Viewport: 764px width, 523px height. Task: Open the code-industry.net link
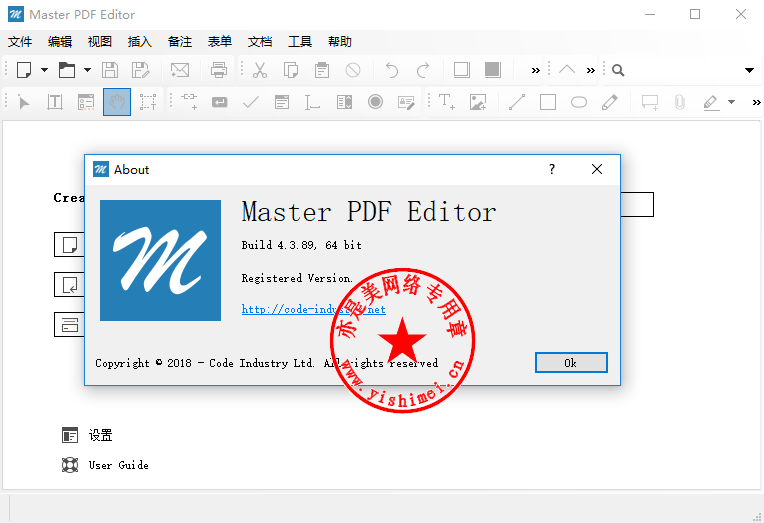pos(313,310)
